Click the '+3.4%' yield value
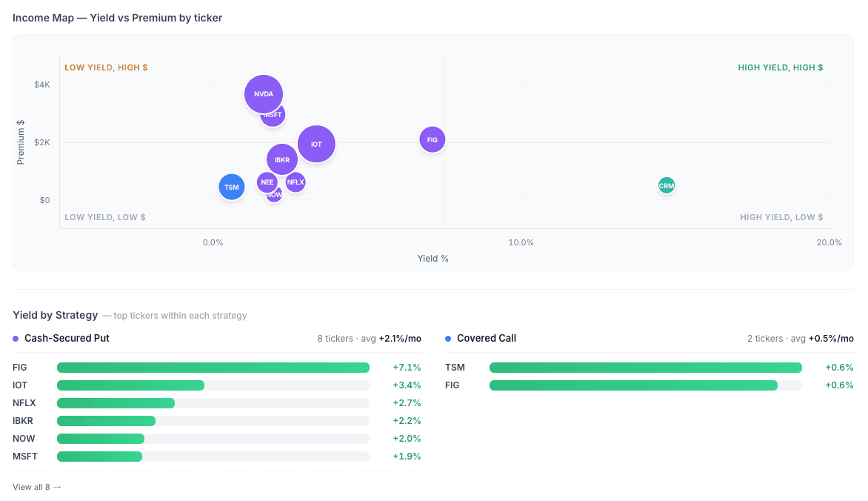The width and height of the screenshot is (868, 501). (407, 385)
